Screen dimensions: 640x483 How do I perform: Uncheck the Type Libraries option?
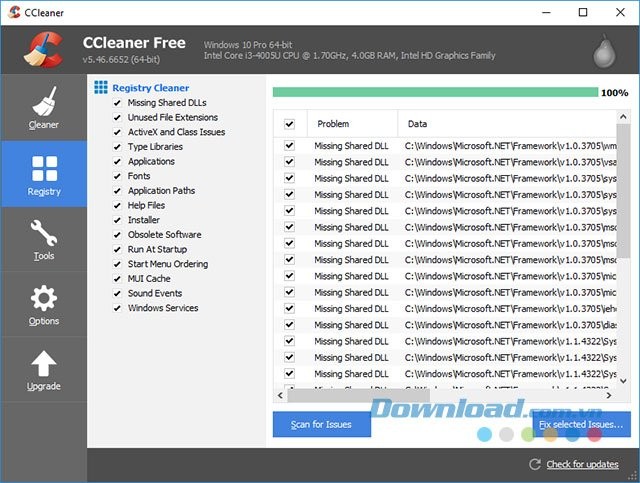point(117,147)
